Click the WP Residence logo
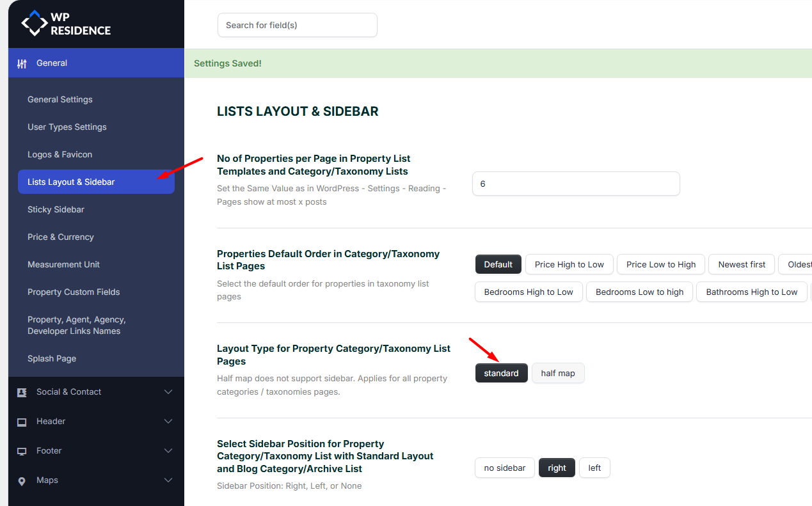The image size is (812, 506). [66, 24]
